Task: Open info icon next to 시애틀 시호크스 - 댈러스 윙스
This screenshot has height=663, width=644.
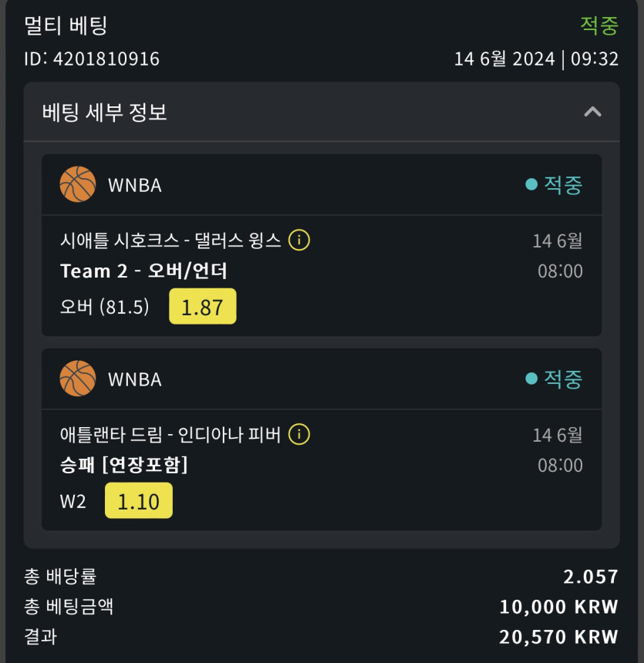Action: pyautogui.click(x=299, y=241)
